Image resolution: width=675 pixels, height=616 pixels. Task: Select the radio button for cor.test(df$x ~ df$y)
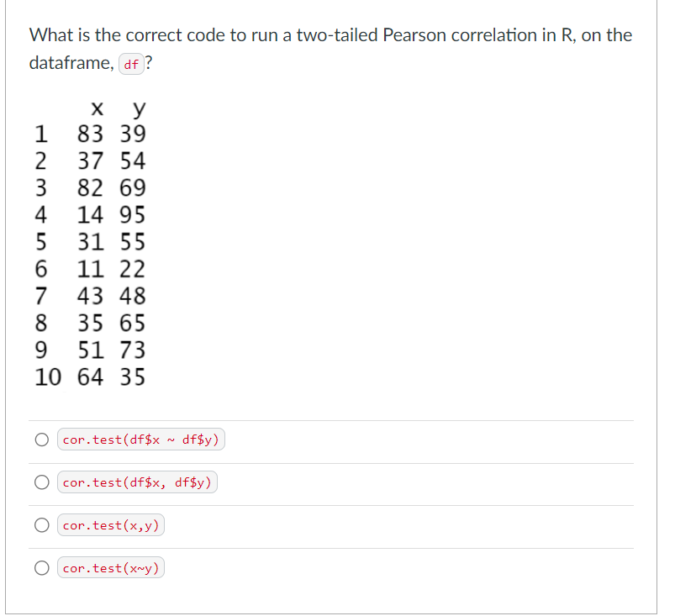pyautogui.click(x=41, y=439)
